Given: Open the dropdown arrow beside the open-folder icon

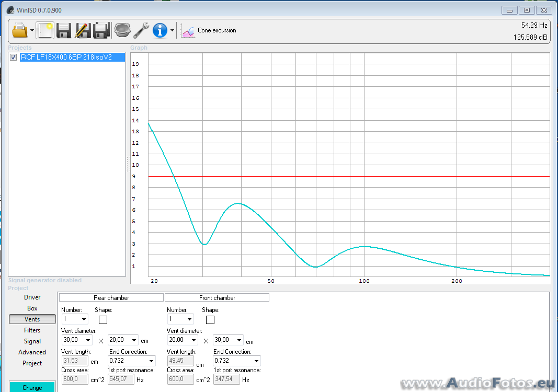Looking at the screenshot, I should click(32, 30).
